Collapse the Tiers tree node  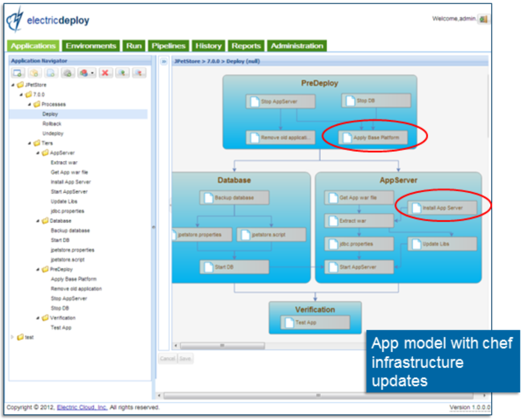click(30, 143)
